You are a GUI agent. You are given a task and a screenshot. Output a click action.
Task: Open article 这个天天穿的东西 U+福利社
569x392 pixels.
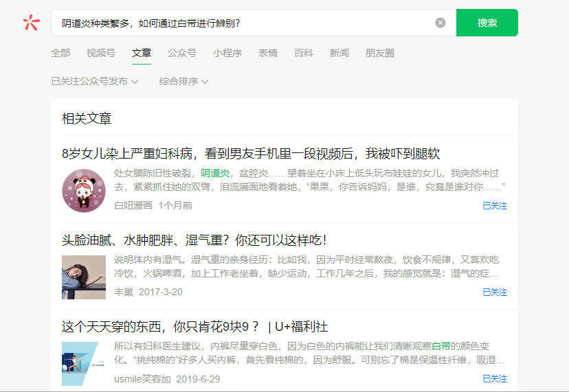coord(195,327)
